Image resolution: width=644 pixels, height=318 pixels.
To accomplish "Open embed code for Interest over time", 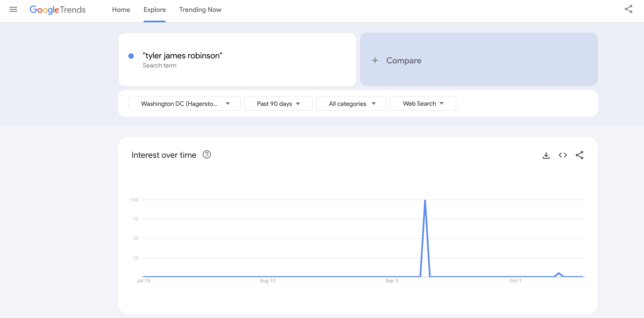I will pyautogui.click(x=562, y=155).
